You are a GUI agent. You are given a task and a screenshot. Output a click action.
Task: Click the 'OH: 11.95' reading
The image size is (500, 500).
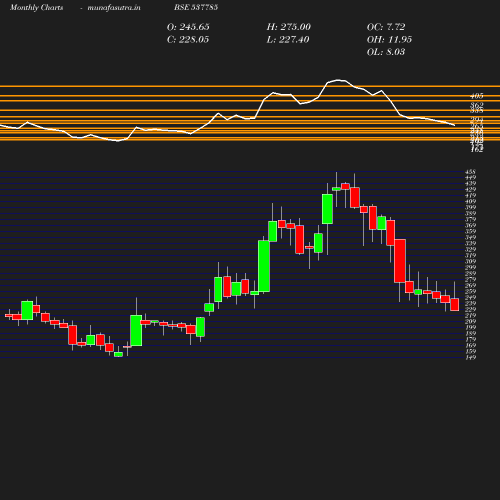pos(389,40)
